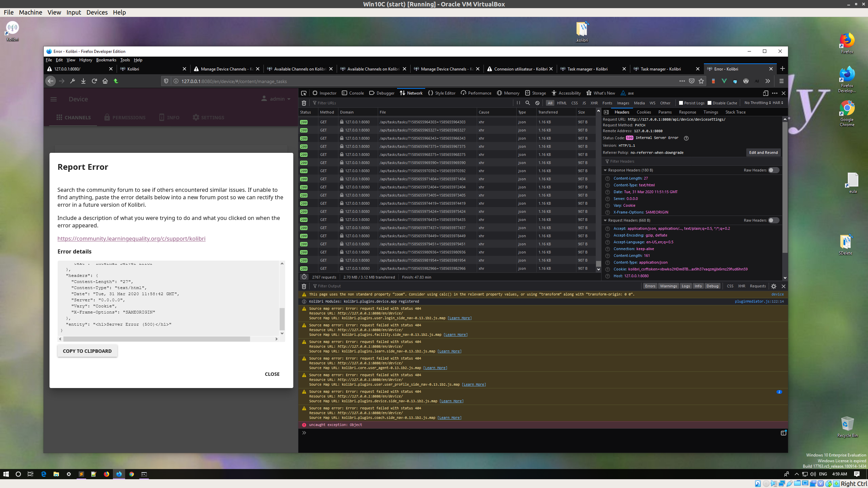Toggle Raw Headers for response headers
Screen dimensions: 868x488
[x=773, y=170]
